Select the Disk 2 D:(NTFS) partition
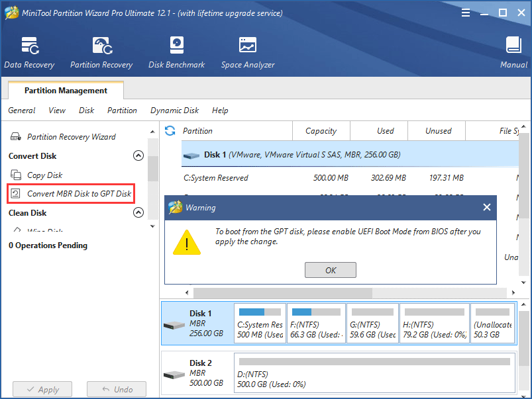The image size is (532, 399). click(x=374, y=374)
